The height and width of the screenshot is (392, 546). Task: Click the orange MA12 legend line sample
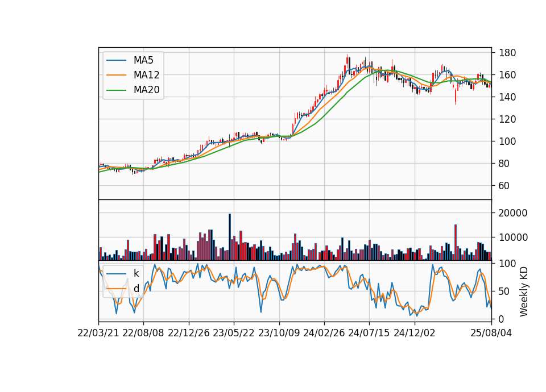click(116, 75)
